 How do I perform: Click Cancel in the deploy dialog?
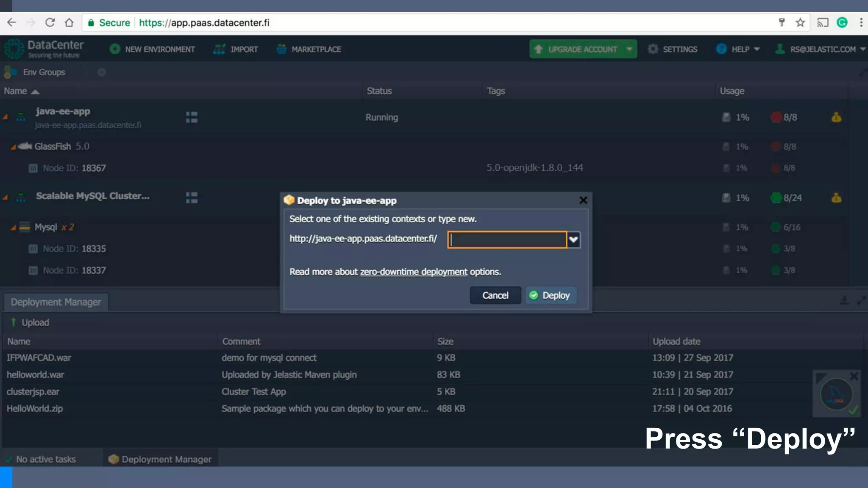pyautogui.click(x=495, y=295)
